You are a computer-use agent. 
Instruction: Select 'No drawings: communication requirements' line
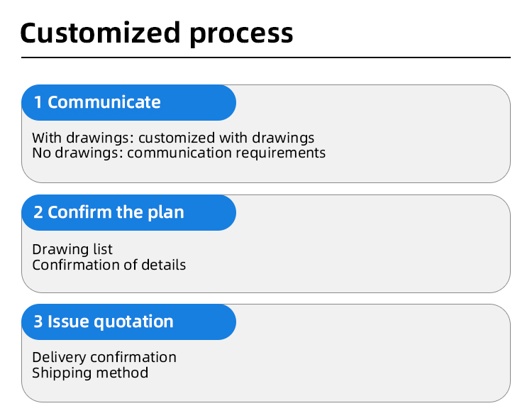click(x=179, y=153)
